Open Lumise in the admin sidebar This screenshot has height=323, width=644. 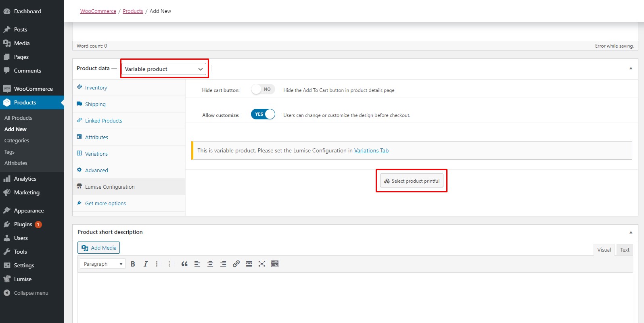pos(23,279)
